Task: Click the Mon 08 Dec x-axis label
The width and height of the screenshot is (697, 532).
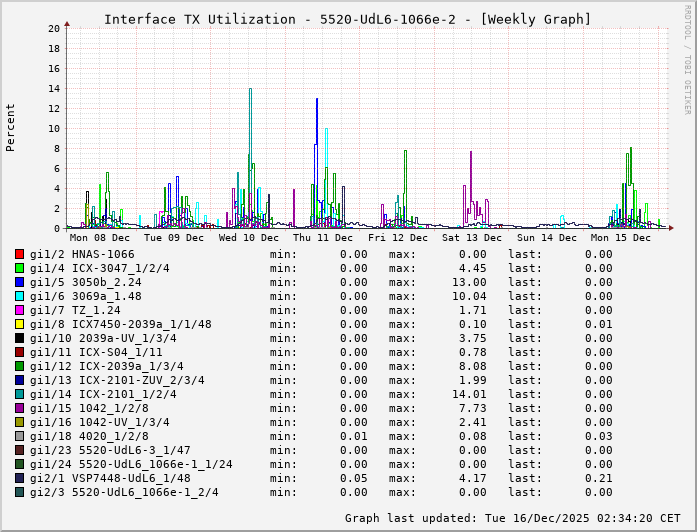Action: click(x=100, y=238)
